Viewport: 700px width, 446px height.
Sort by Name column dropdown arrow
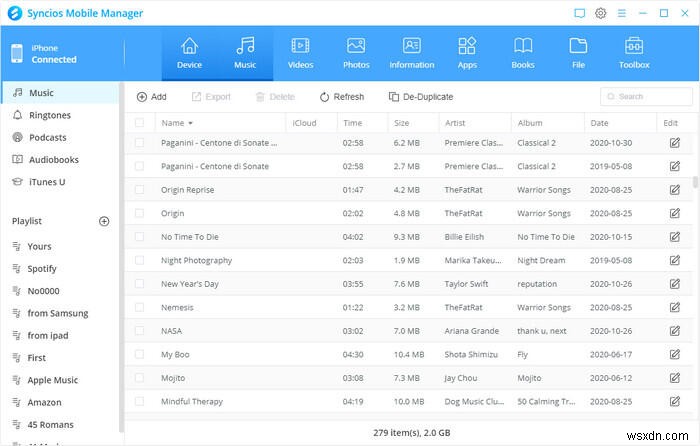[190, 123]
